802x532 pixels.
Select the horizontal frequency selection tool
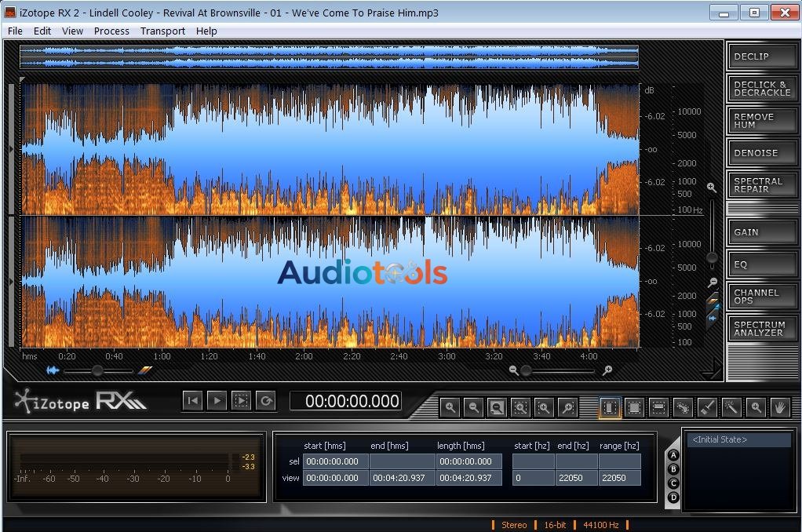point(658,407)
